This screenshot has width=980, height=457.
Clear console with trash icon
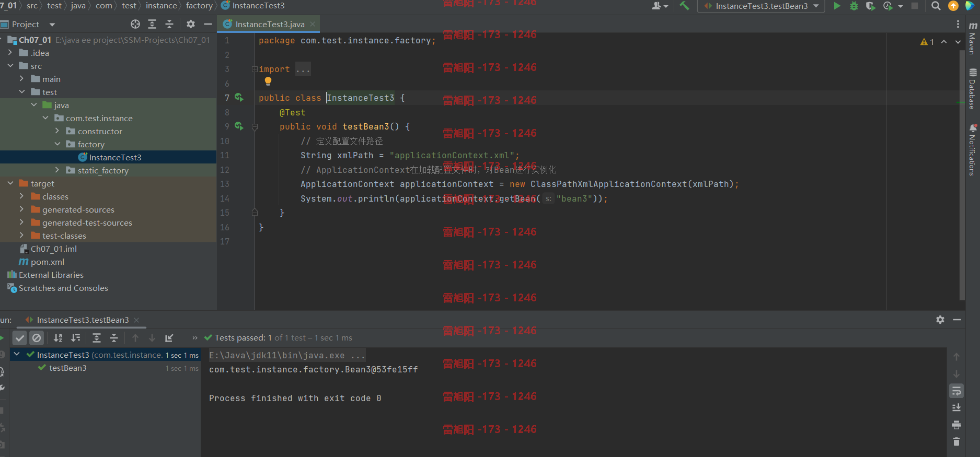[956, 442]
